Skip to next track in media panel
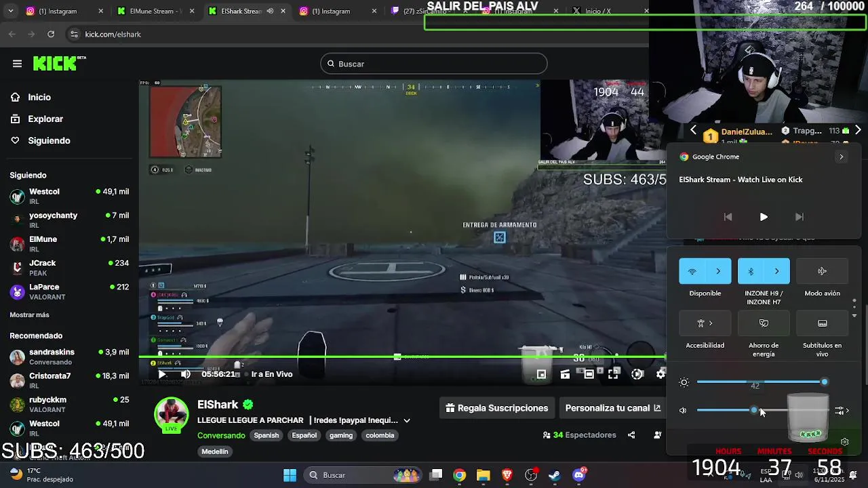 point(800,217)
